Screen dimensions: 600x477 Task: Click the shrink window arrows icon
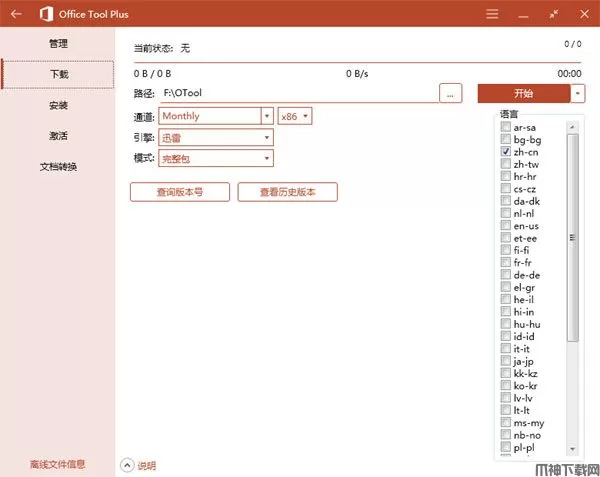(x=554, y=14)
